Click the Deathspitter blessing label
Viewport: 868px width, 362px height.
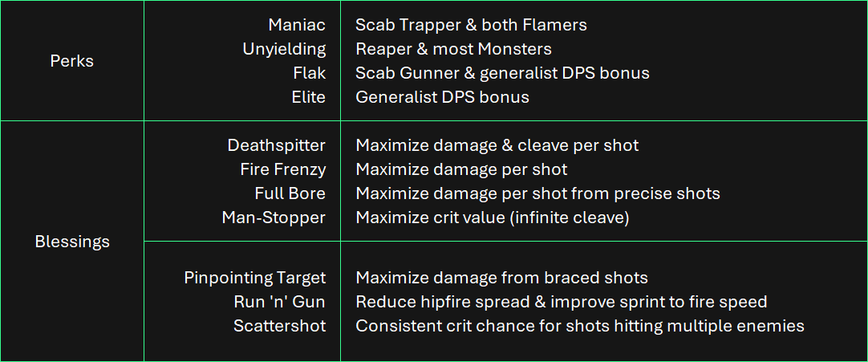(x=276, y=145)
